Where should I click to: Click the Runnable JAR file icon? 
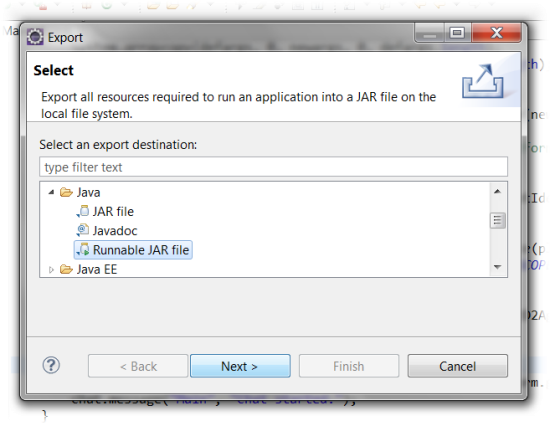click(x=83, y=249)
